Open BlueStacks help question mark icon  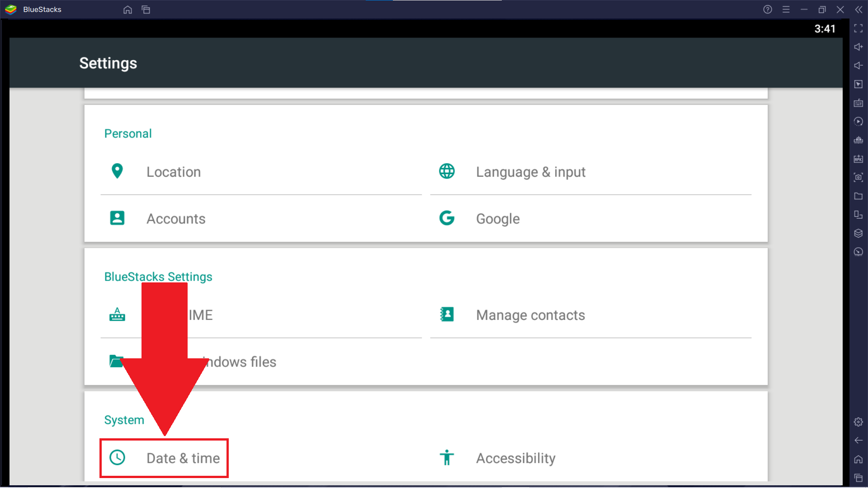pyautogui.click(x=768, y=9)
